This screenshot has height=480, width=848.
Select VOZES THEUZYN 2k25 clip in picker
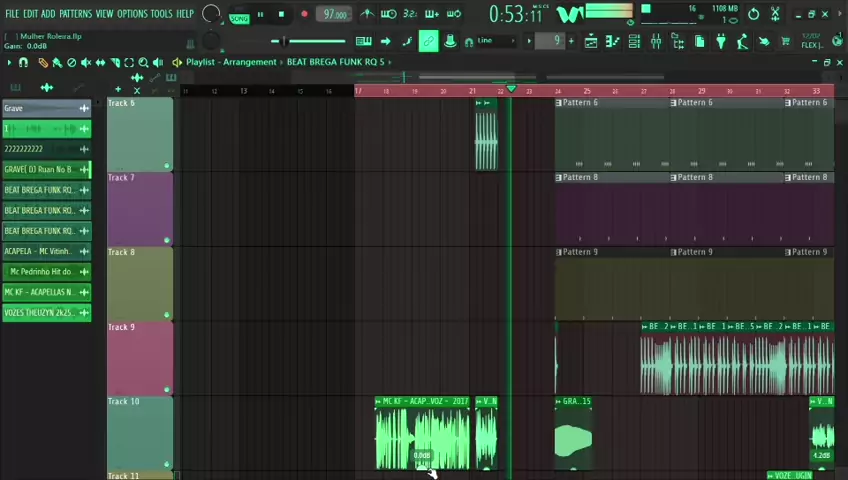point(47,312)
